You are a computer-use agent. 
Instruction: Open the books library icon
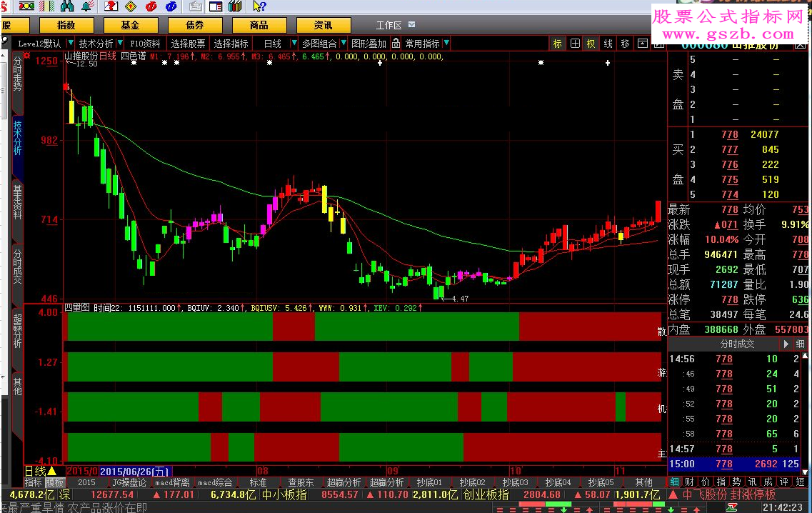pyautogui.click(x=235, y=6)
